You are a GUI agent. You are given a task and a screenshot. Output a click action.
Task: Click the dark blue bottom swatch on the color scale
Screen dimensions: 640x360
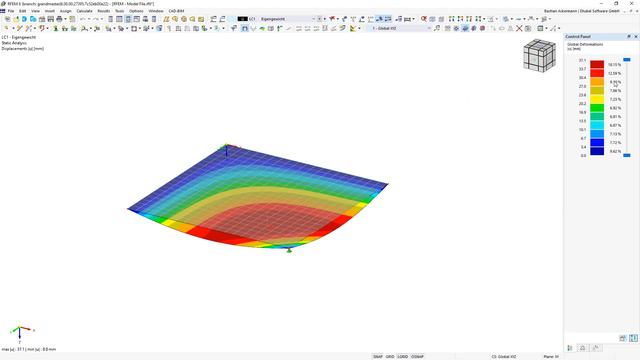597,151
